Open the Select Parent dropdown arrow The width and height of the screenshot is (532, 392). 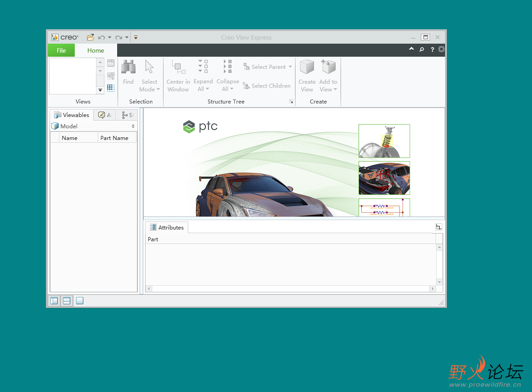[x=290, y=67]
